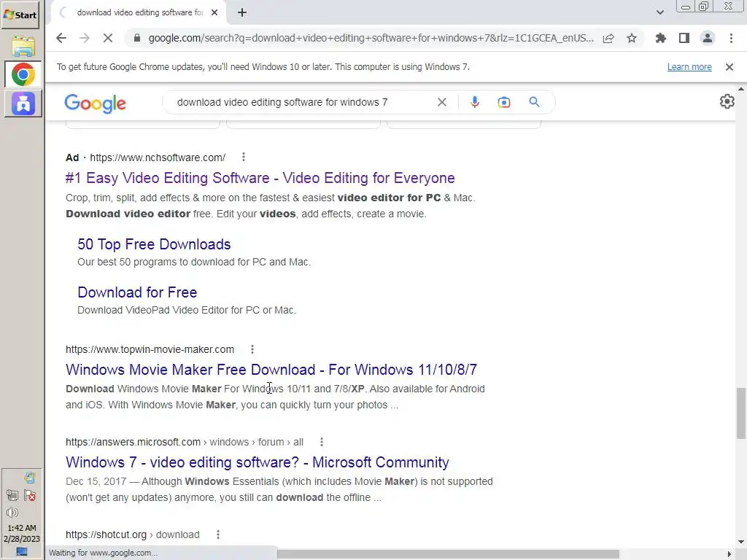This screenshot has width=747, height=560.
Task: Select the Chrome taskbar icon
Action: pyautogui.click(x=23, y=75)
